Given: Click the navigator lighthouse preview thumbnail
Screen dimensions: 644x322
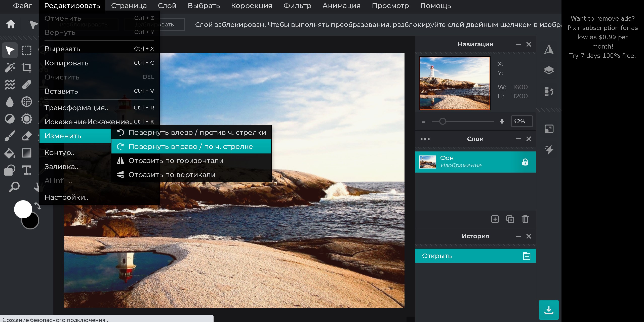Looking at the screenshot, I should coord(455,83).
